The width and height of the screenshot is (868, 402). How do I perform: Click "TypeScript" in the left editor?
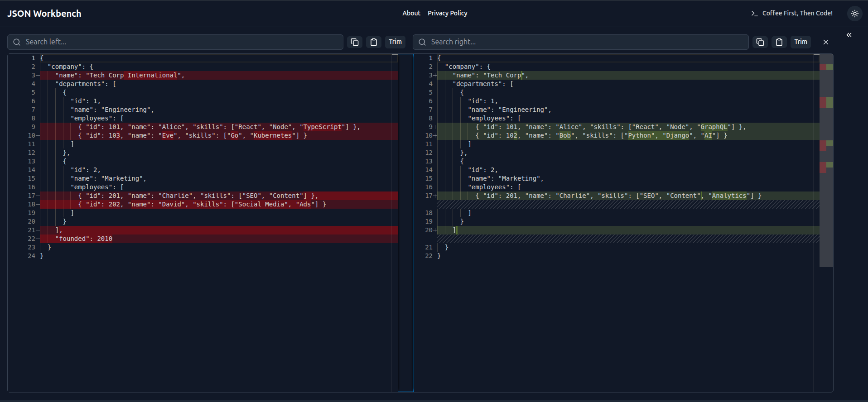coord(323,127)
